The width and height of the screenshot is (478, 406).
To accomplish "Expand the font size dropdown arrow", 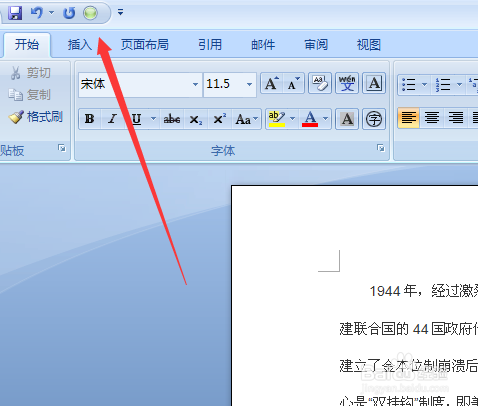I will click(249, 84).
